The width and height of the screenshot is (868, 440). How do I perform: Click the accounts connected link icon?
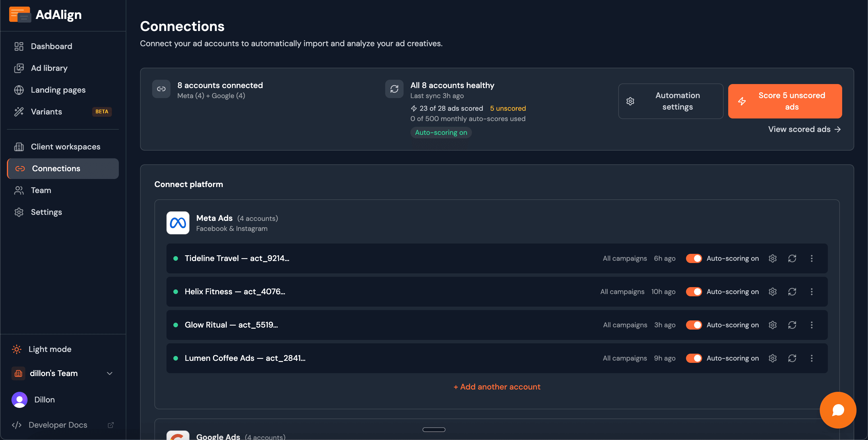click(161, 89)
